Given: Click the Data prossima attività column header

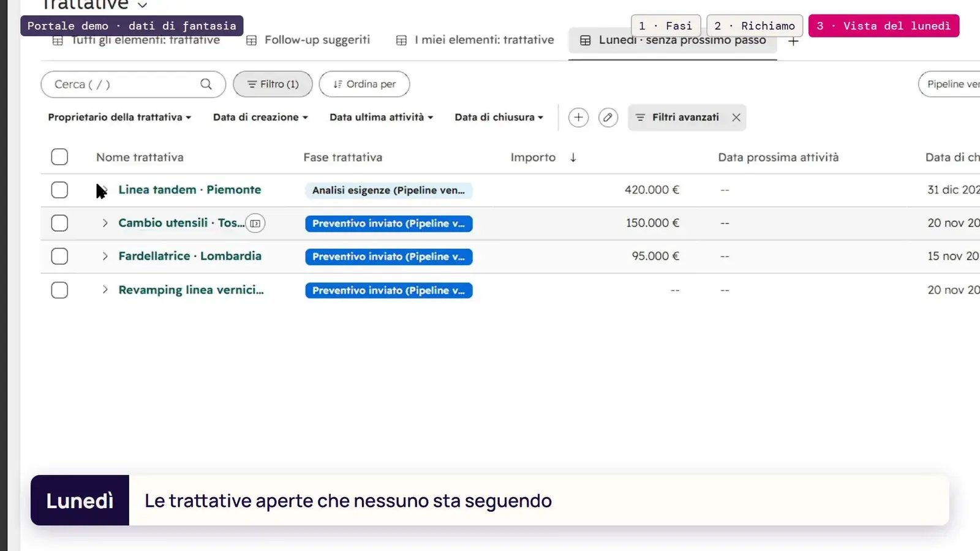Looking at the screenshot, I should click(x=778, y=157).
